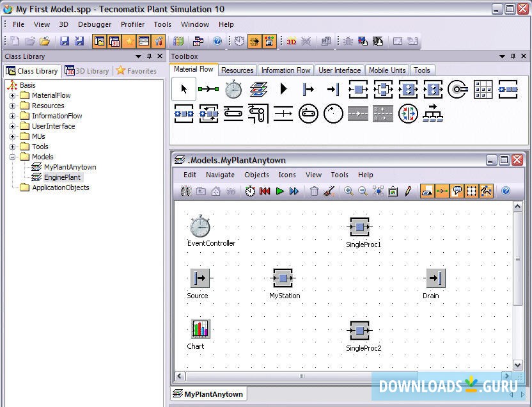This screenshot has height=407, width=532.
Task: Select the pointer arrow tool in Toolbox
Action: click(x=184, y=89)
